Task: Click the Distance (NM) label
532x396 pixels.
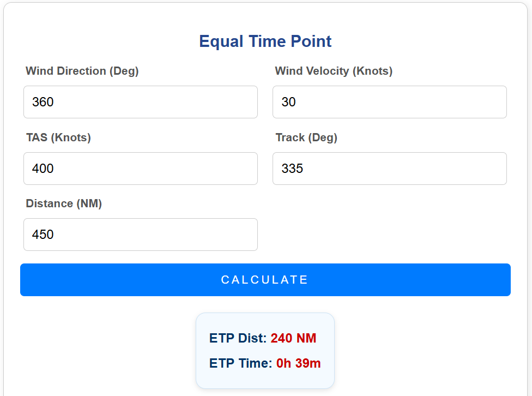Action: tap(64, 203)
